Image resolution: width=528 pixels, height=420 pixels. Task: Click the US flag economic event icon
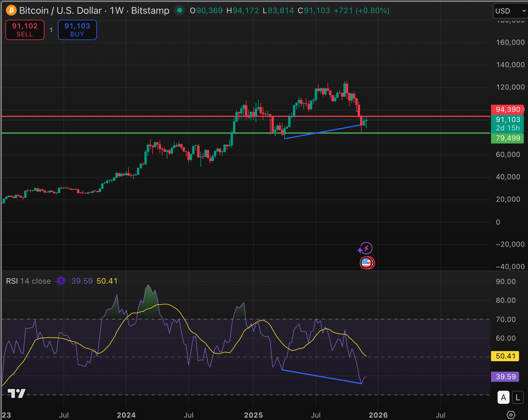(x=367, y=263)
